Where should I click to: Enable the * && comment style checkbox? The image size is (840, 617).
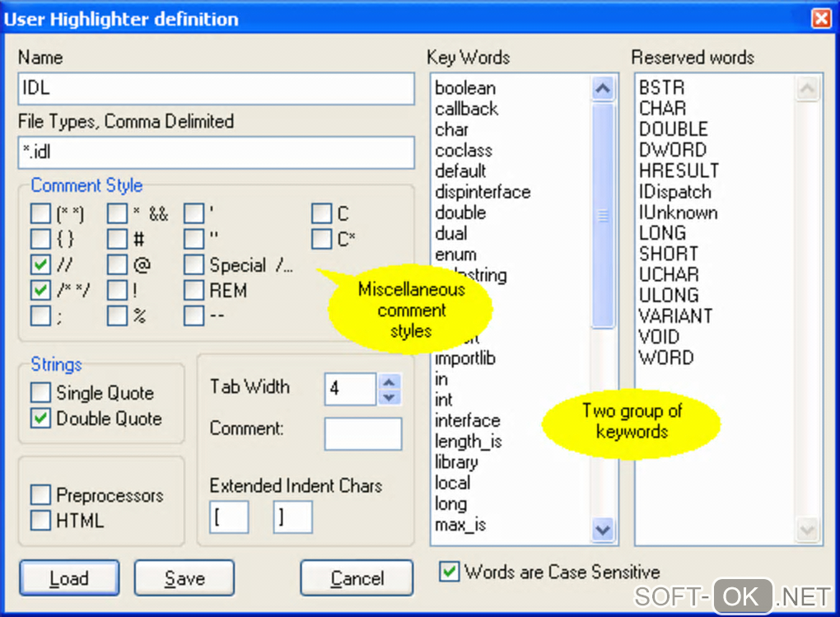click(x=117, y=213)
